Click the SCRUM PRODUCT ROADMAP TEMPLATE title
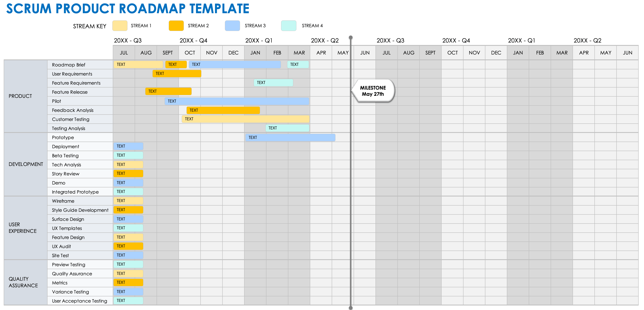 pos(128,9)
